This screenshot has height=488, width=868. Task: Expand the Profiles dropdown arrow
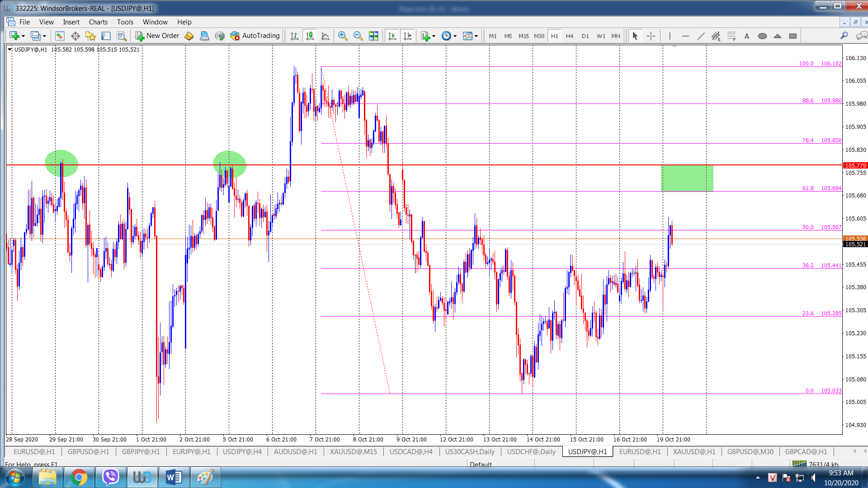coord(44,36)
